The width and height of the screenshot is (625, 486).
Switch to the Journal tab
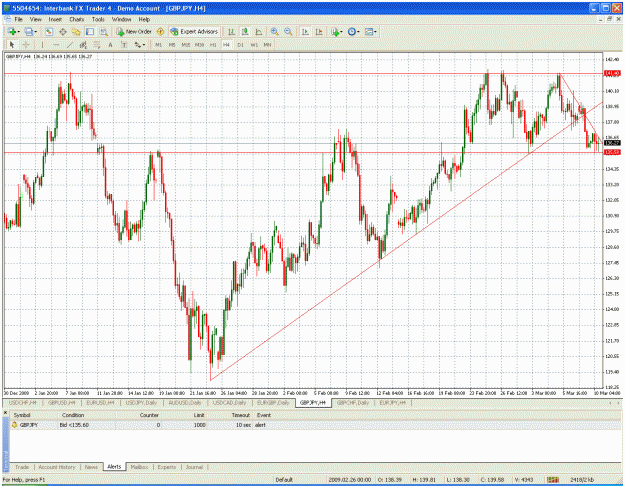pyautogui.click(x=194, y=467)
